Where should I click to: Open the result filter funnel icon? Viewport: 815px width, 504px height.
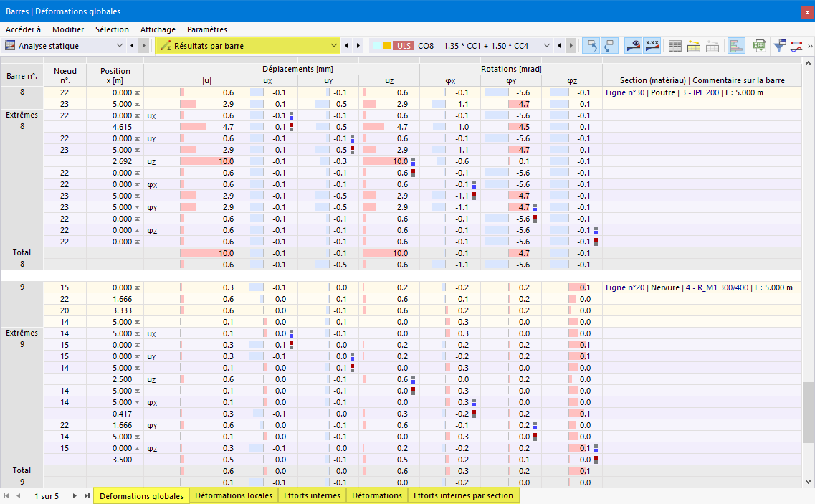(779, 47)
